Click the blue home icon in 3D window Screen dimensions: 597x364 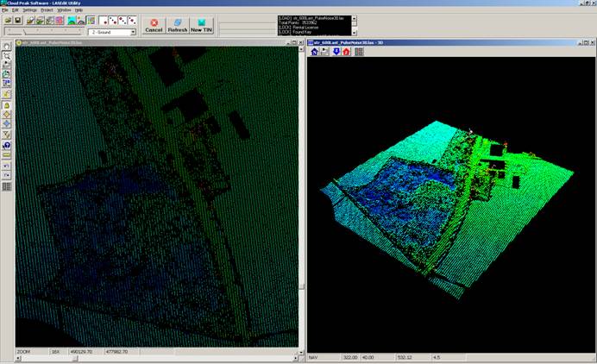[314, 52]
